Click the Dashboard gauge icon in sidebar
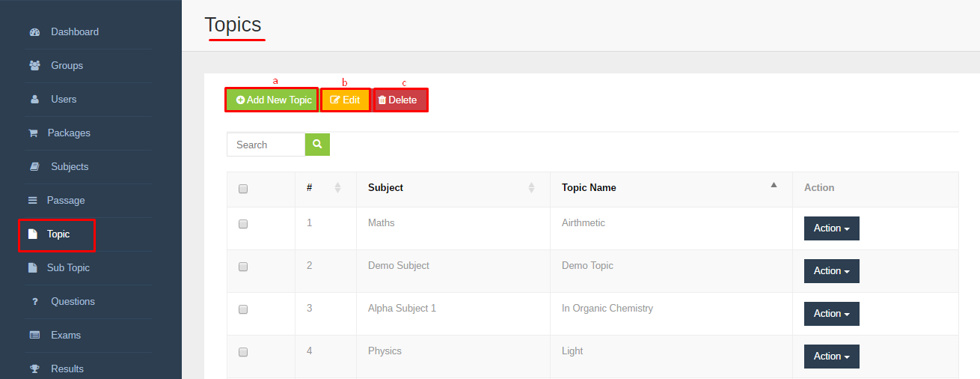 [x=34, y=32]
